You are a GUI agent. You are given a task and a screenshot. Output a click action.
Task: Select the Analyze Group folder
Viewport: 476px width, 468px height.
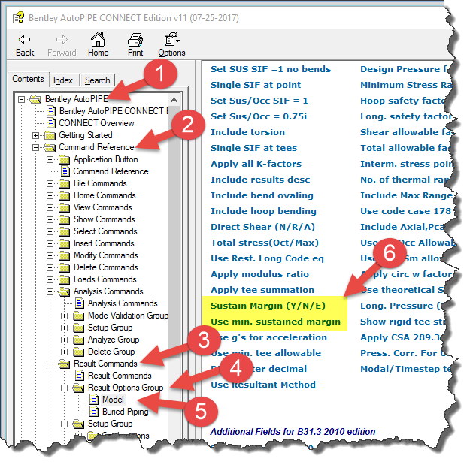point(114,340)
